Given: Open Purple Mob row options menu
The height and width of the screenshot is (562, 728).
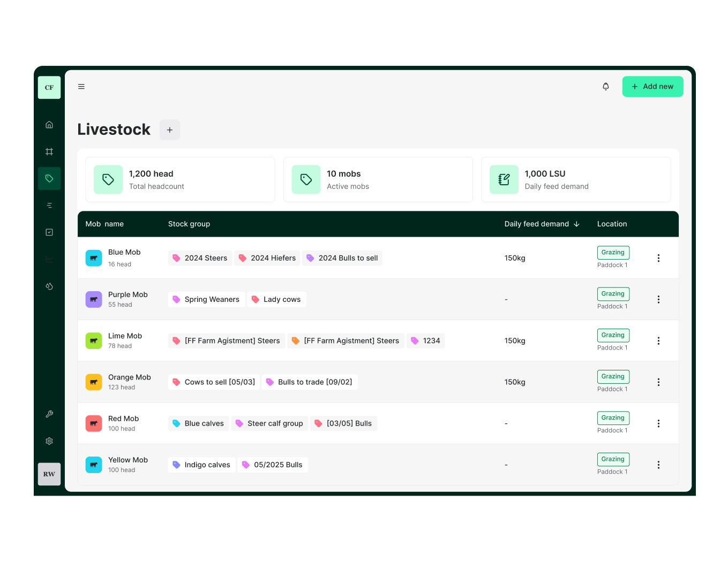Looking at the screenshot, I should click(658, 299).
